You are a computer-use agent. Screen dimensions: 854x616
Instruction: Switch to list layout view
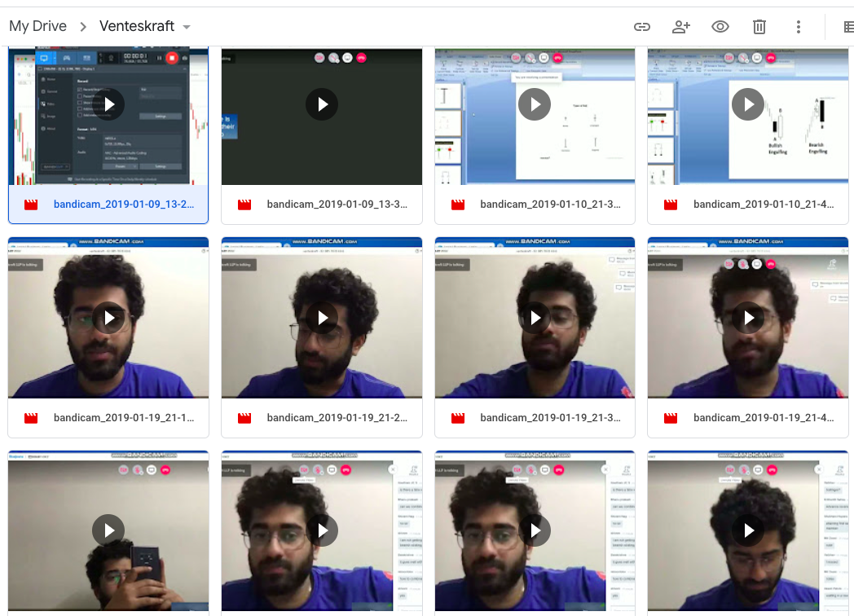[x=847, y=27]
